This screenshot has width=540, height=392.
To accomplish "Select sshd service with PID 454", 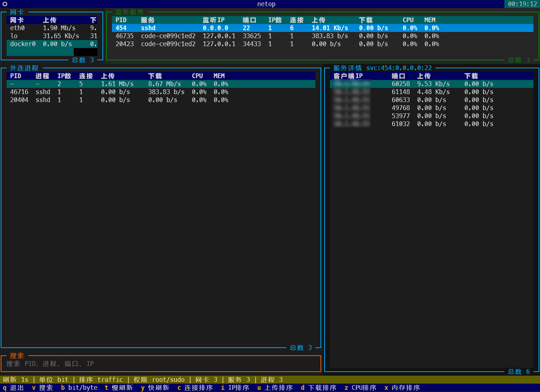I will click(x=323, y=28).
